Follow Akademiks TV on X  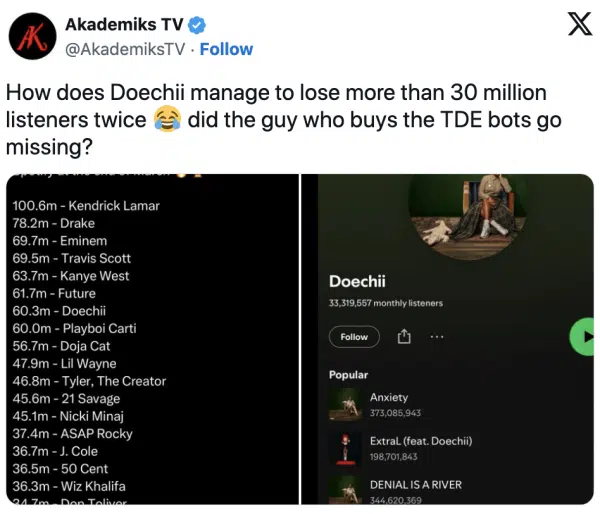tap(230, 49)
